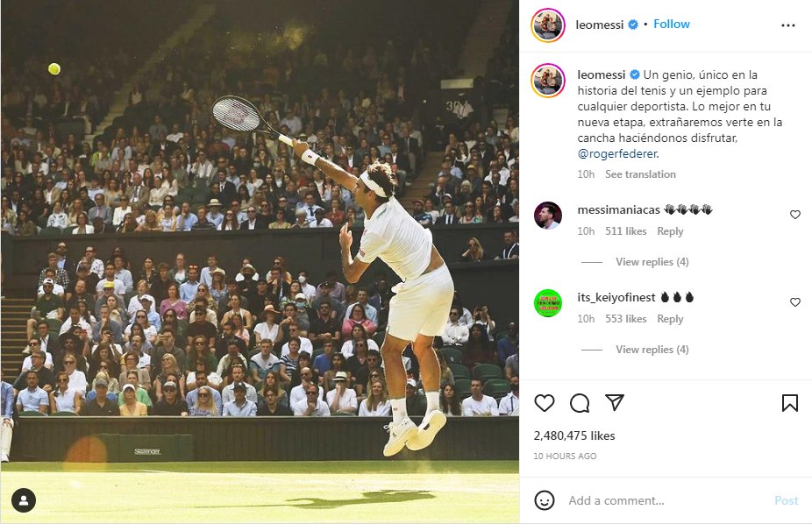Reply to messimaniacas comment
This screenshot has width=812, height=524.
[x=670, y=231]
